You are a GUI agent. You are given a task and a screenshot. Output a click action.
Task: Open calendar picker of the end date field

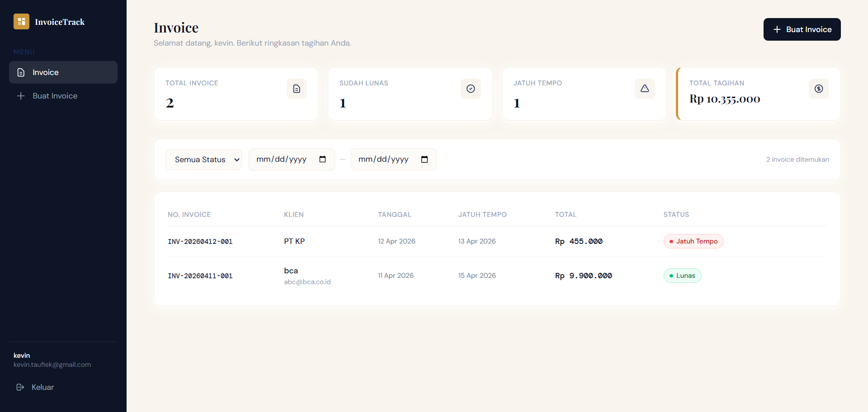click(425, 159)
